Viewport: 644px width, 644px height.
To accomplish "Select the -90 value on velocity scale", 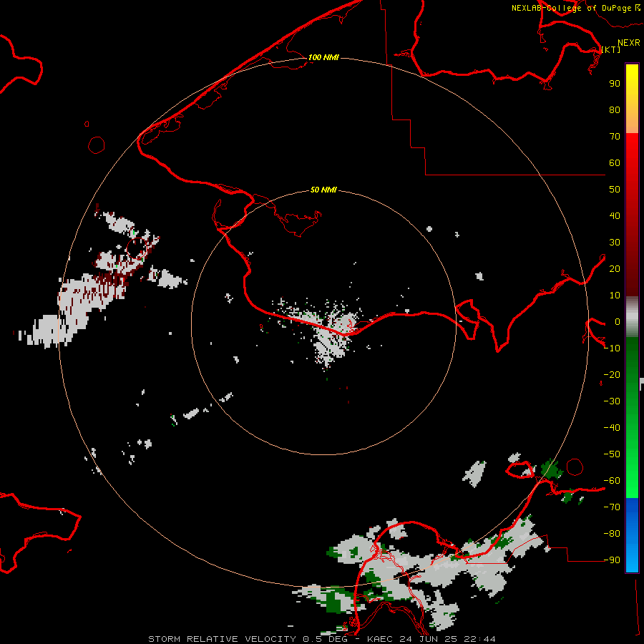I will 612,560.
